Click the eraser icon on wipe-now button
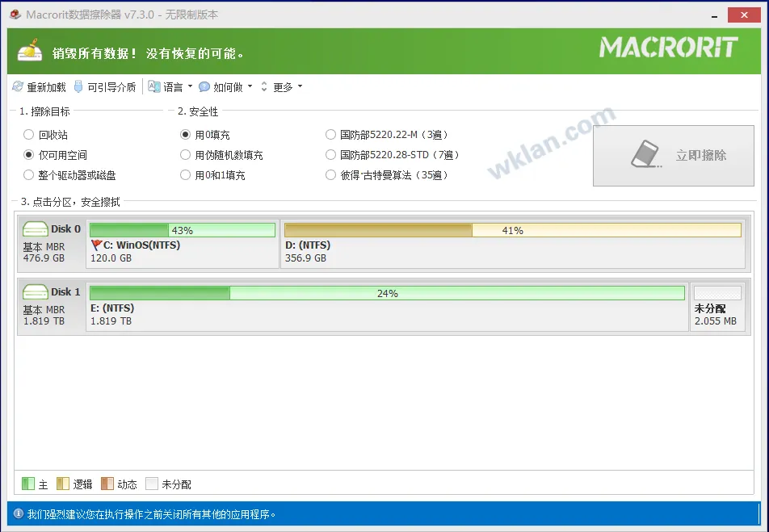 point(646,154)
